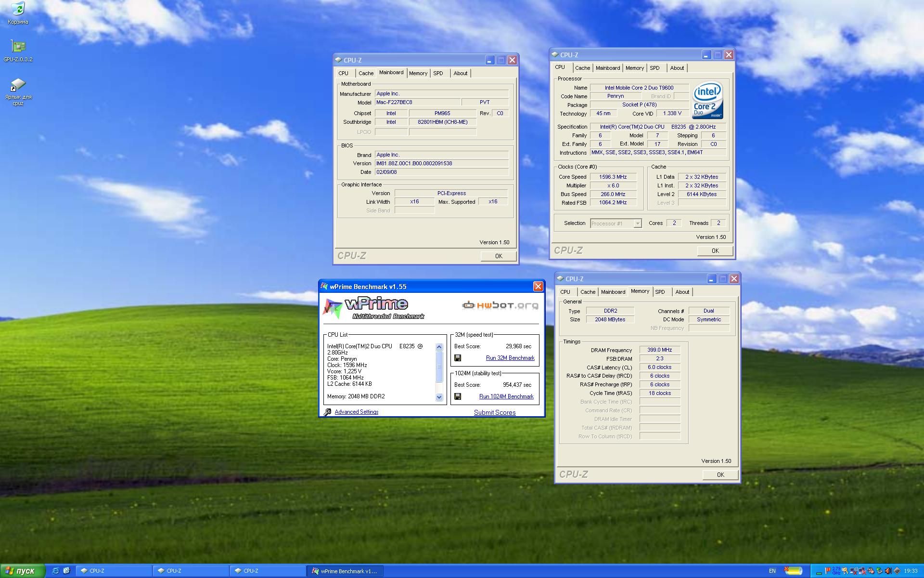Viewport: 924px width, 578px height.
Task: Click the Intel Core 2 Duo logo badge
Action: coord(707,100)
